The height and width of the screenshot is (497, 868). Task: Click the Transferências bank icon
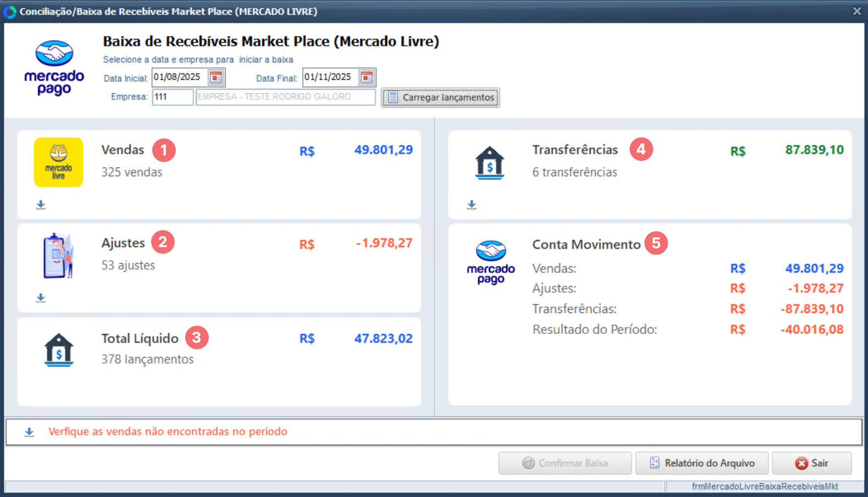489,163
